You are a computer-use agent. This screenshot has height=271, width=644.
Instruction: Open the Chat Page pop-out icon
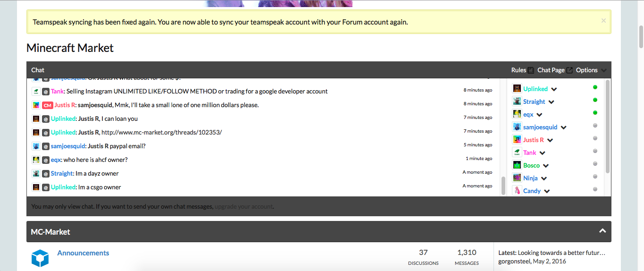pos(569,70)
